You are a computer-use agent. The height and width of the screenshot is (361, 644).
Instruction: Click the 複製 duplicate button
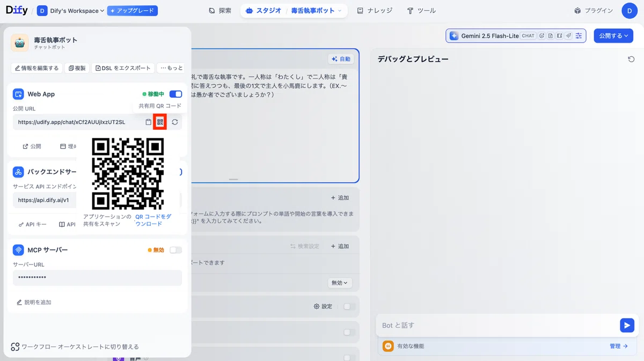[77, 68]
